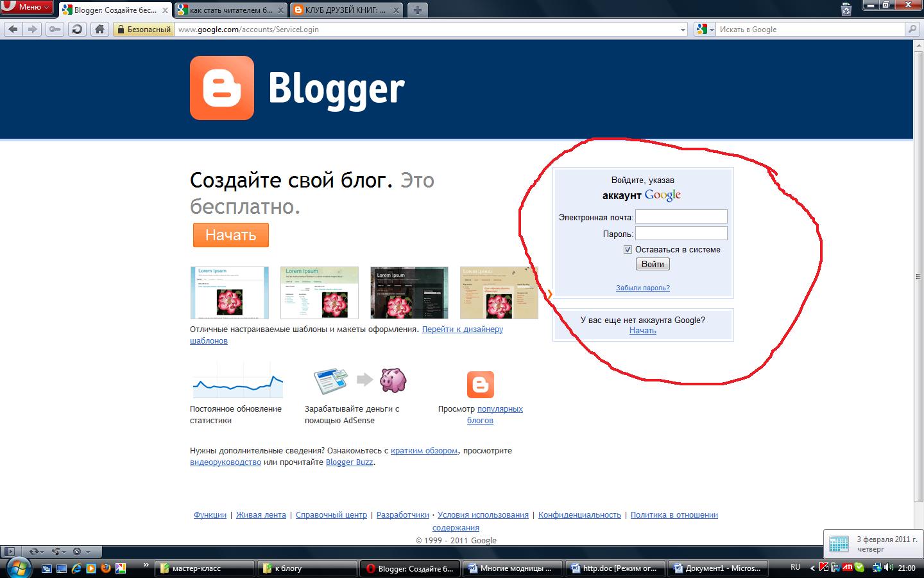Viewport: 924px width, 578px height.
Task: Click Начать link under no Google account
Action: (643, 331)
